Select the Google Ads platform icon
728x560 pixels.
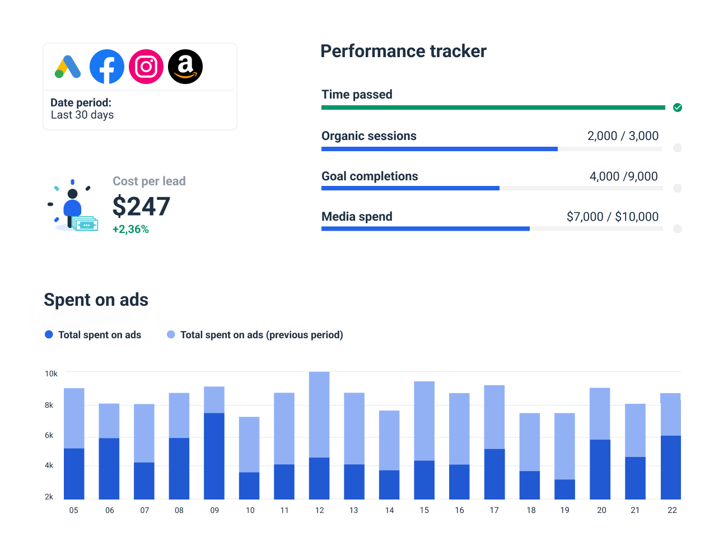67,66
